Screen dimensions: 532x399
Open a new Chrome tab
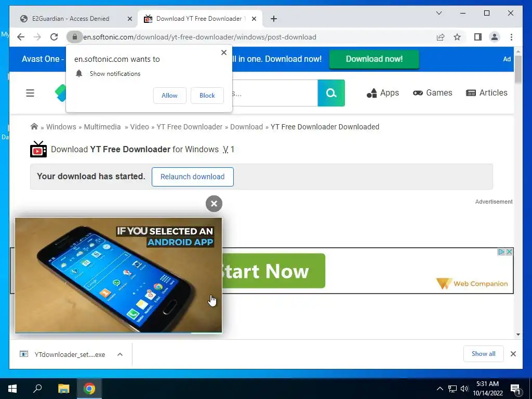tap(274, 19)
